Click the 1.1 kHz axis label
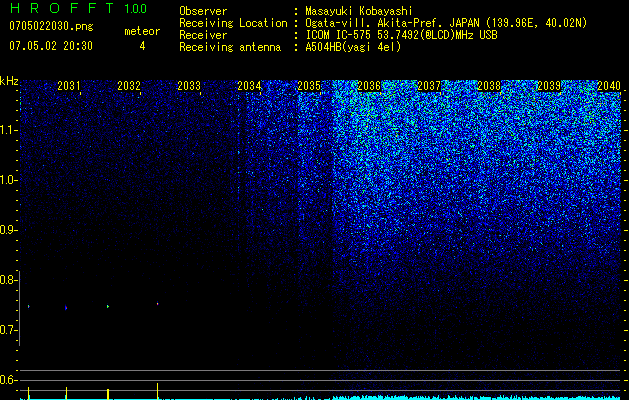 click(8, 130)
